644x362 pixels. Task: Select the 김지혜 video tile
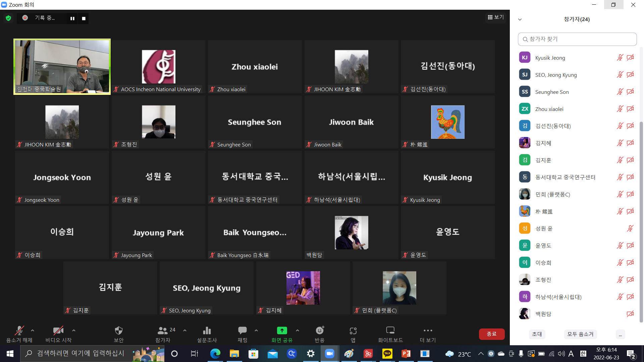tap(303, 288)
